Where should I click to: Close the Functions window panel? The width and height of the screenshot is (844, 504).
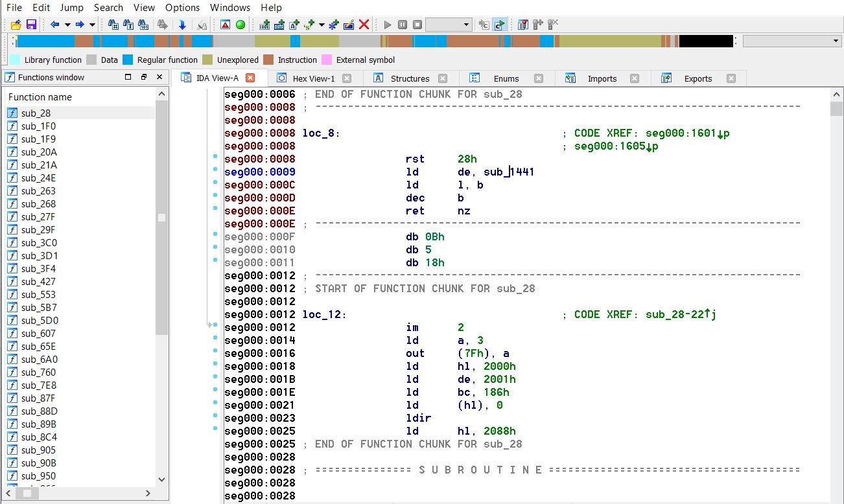[x=159, y=77]
